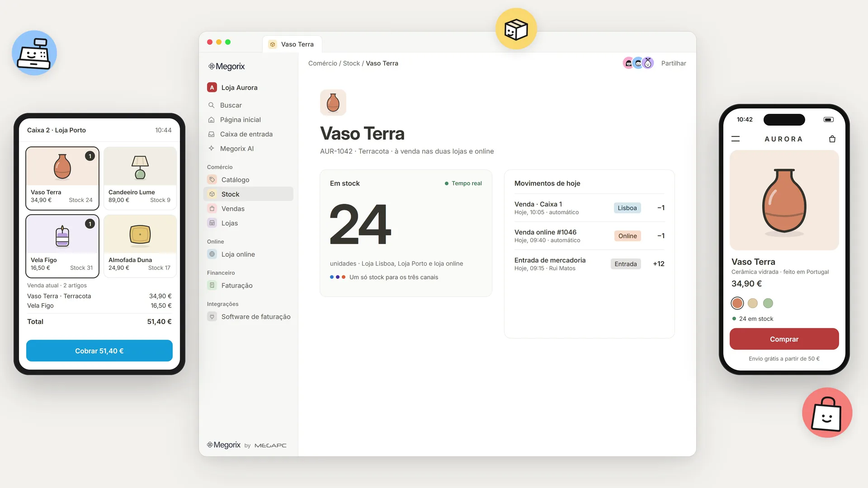Open Lojas in sidebar

coord(248,223)
